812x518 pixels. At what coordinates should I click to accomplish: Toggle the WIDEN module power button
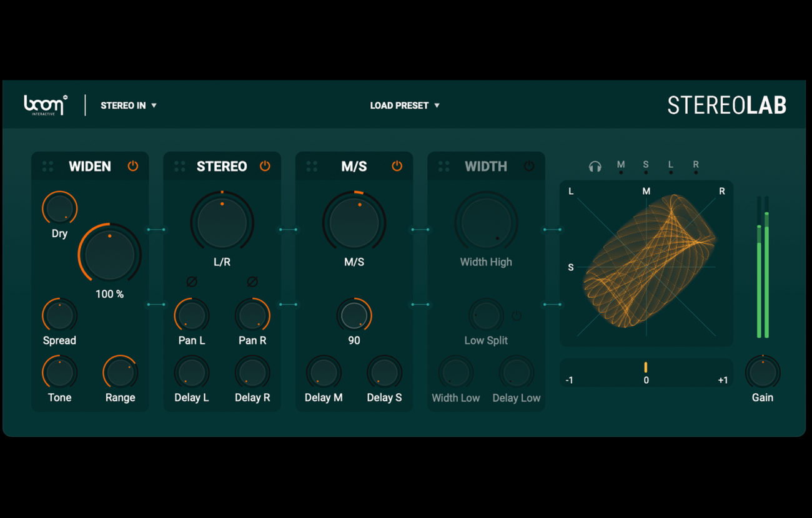[133, 166]
